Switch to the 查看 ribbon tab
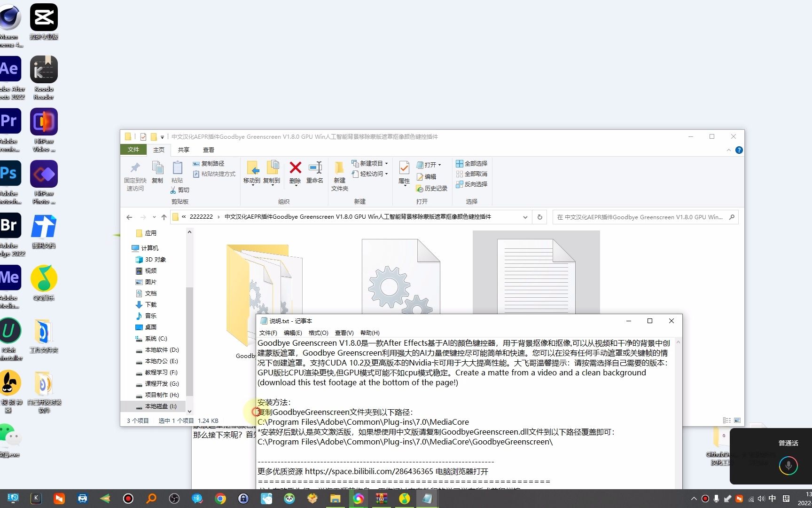 coord(209,150)
